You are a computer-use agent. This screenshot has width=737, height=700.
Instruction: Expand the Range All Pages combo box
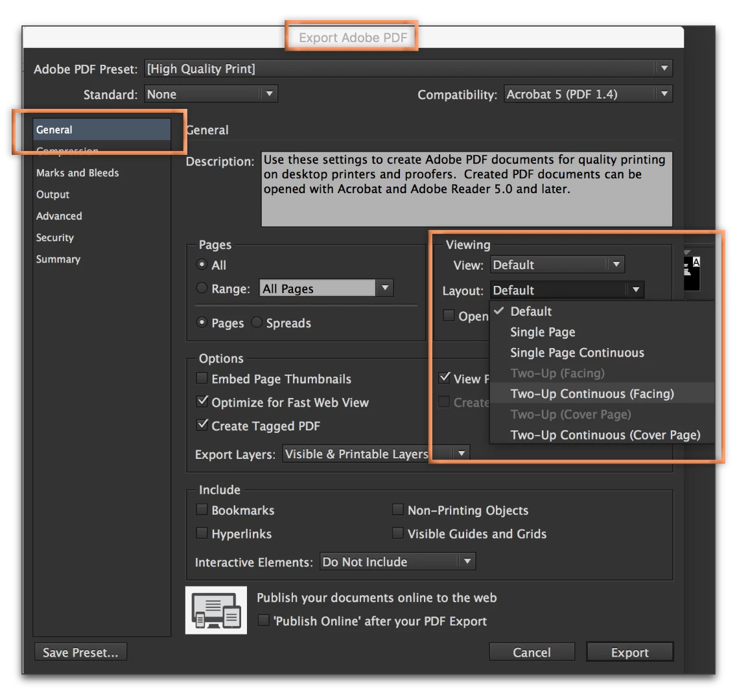(x=385, y=288)
